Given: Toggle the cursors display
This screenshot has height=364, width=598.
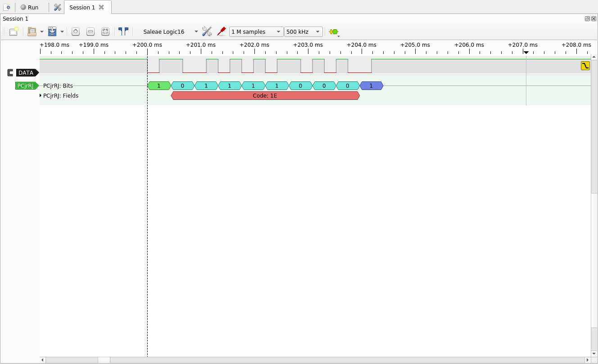Looking at the screenshot, I should tap(123, 31).
